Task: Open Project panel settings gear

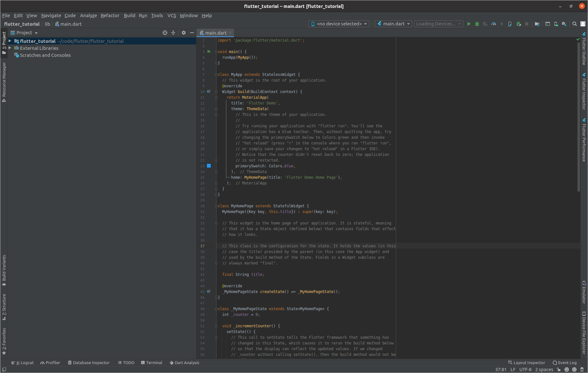Action: 184,33
